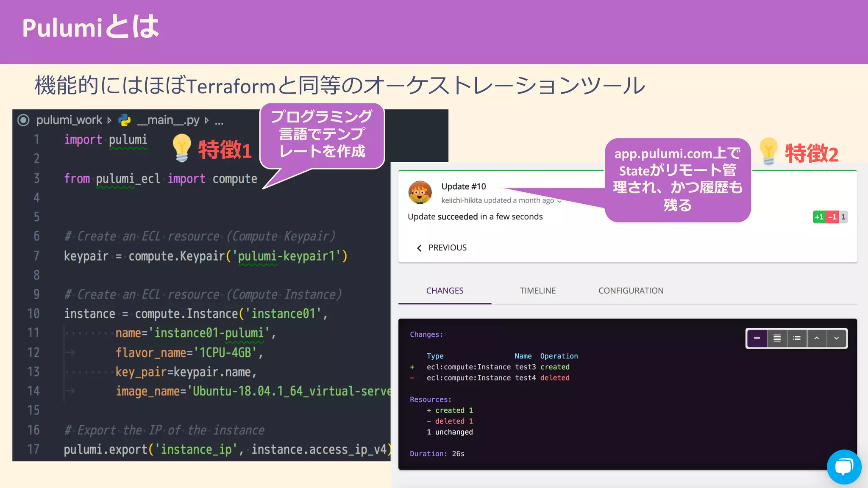Click 'test3' row in Changes log
The height and width of the screenshot is (488, 868).
(x=490, y=367)
